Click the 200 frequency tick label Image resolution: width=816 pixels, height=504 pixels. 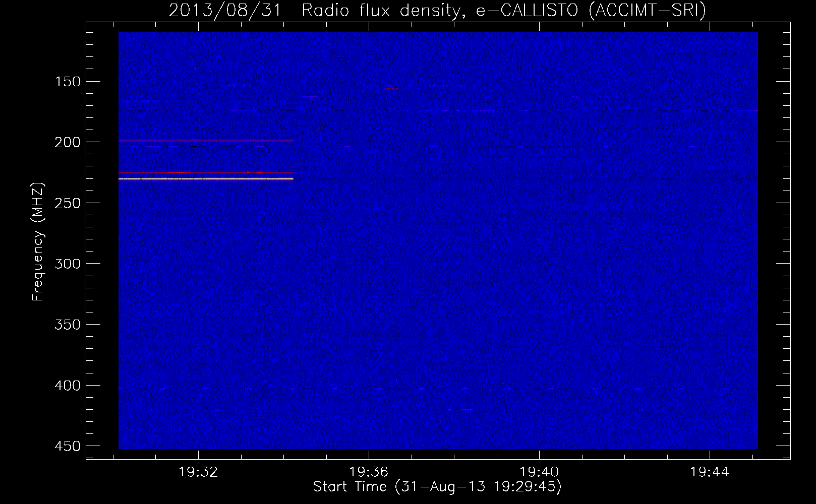click(x=67, y=142)
